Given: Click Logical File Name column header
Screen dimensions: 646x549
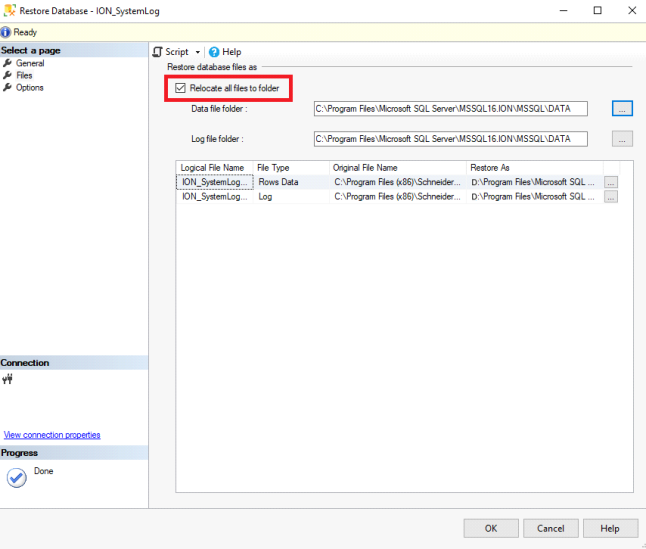Looking at the screenshot, I should [214, 168].
